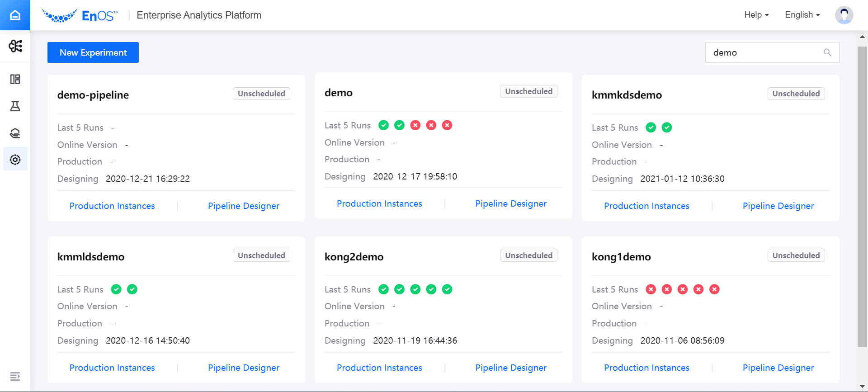Open Production Instances for demo
868x392 pixels.
tap(379, 203)
